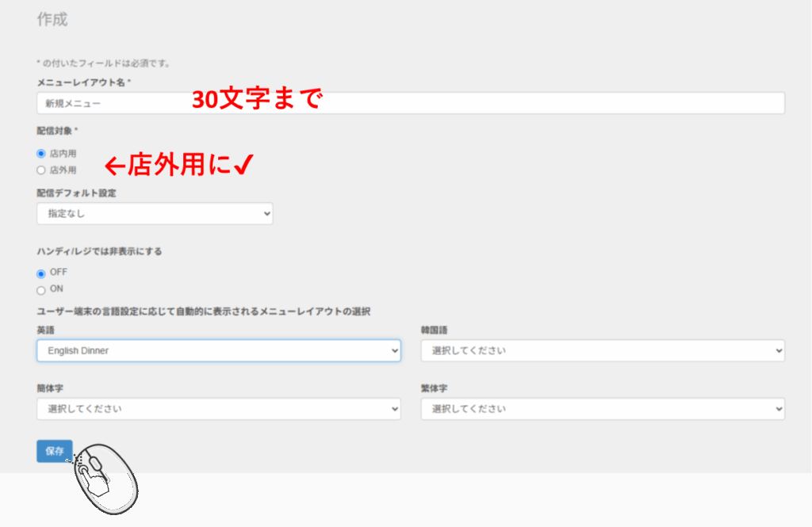The width and height of the screenshot is (812, 527).
Task: Open the 配信デフォルト設定 dropdown
Action: 155,214
